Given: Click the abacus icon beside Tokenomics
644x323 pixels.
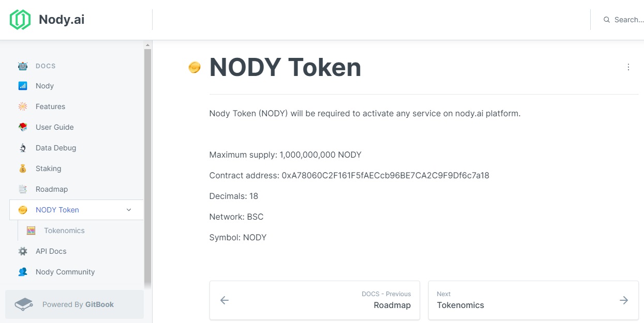Looking at the screenshot, I should click(31, 230).
